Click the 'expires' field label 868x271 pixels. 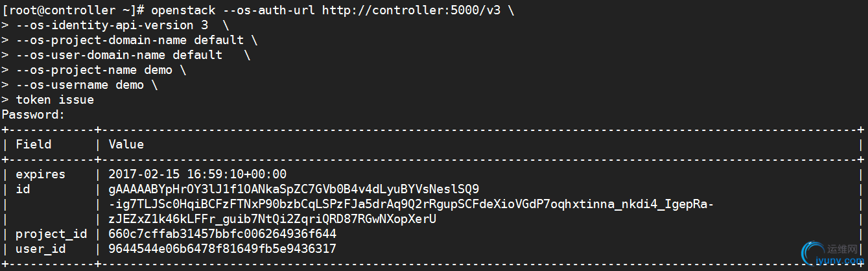[x=41, y=174]
